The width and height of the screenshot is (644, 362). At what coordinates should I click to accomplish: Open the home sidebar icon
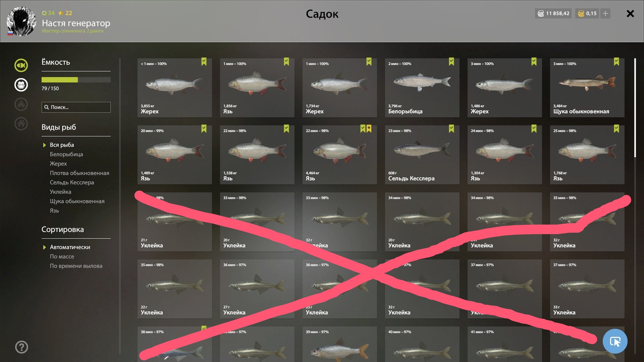click(x=21, y=124)
